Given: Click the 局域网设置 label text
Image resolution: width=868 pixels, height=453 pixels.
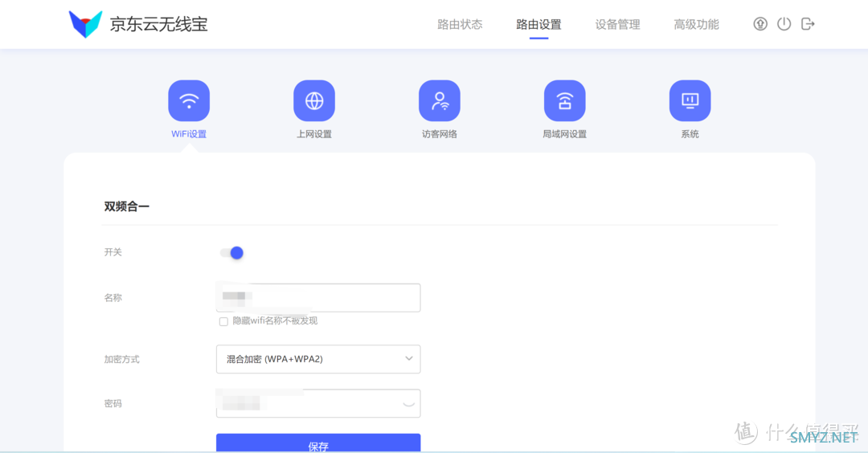Looking at the screenshot, I should click(565, 134).
